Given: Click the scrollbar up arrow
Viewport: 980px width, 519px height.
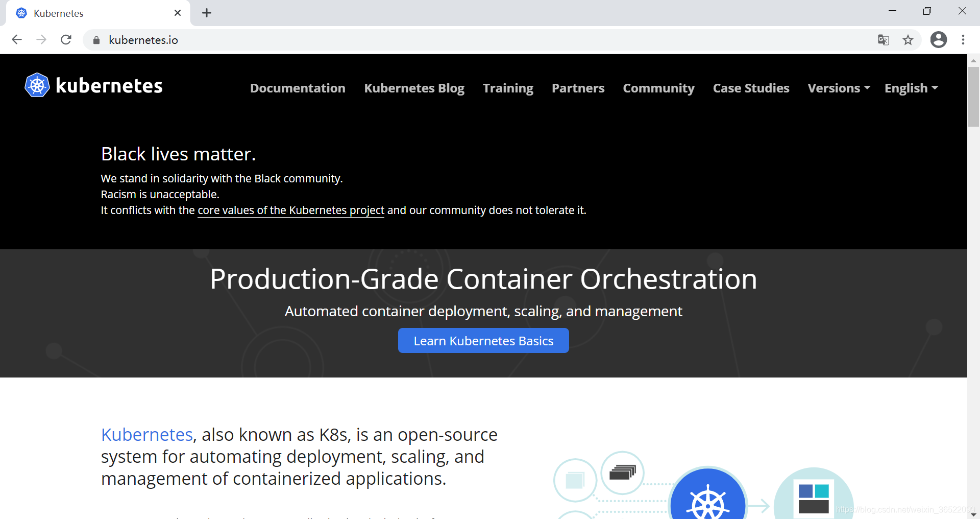Looking at the screenshot, I should [x=973, y=60].
